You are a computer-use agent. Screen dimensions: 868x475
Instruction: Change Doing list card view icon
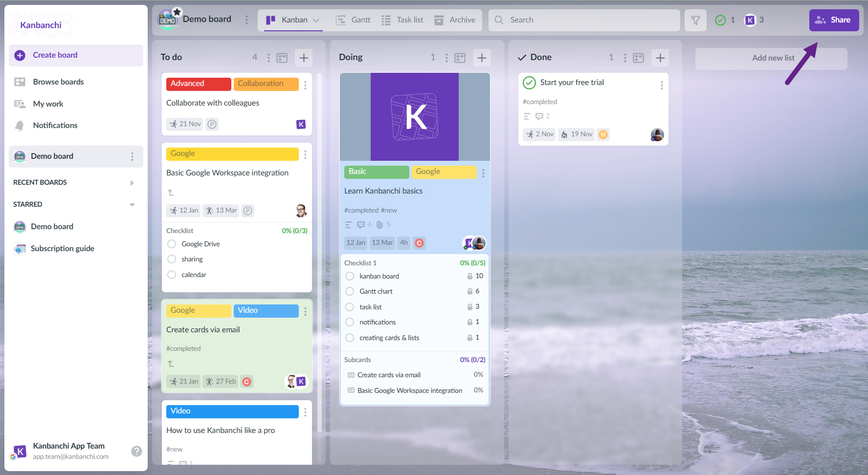(460, 58)
